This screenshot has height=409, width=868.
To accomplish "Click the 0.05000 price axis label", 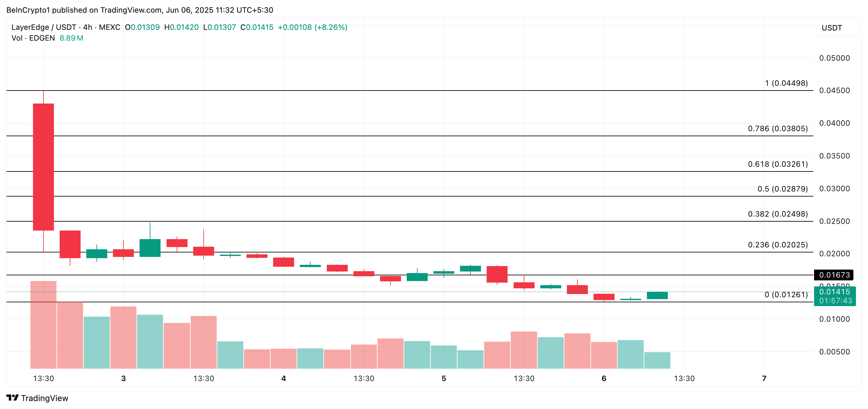I will tap(834, 58).
